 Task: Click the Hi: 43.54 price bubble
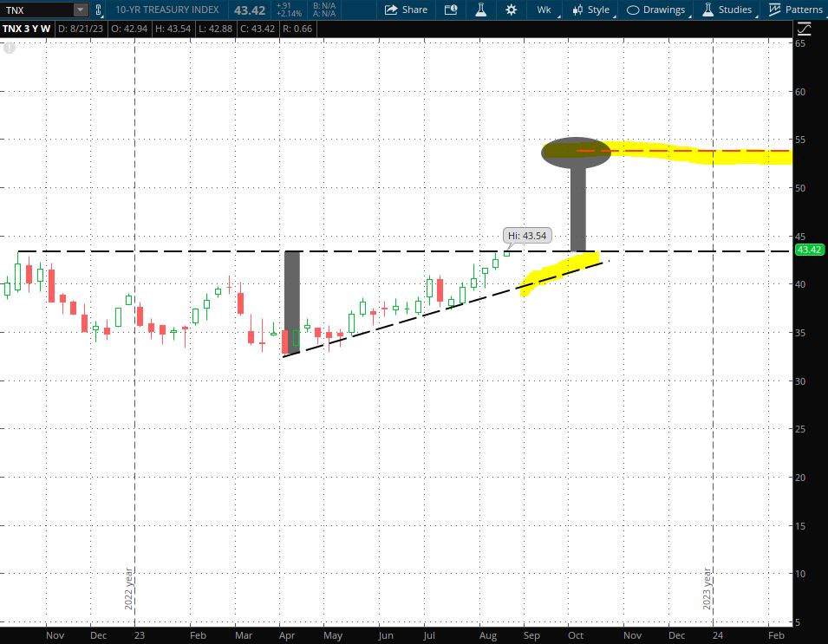point(527,236)
